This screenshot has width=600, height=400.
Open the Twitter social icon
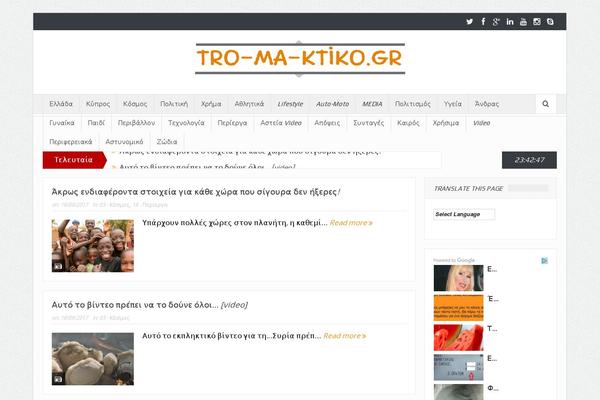pyautogui.click(x=470, y=22)
